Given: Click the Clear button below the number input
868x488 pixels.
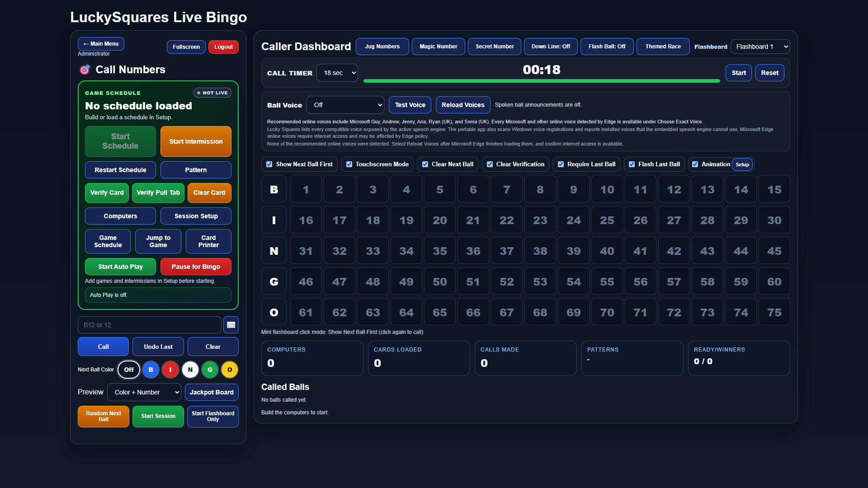Looking at the screenshot, I should coord(213,347).
